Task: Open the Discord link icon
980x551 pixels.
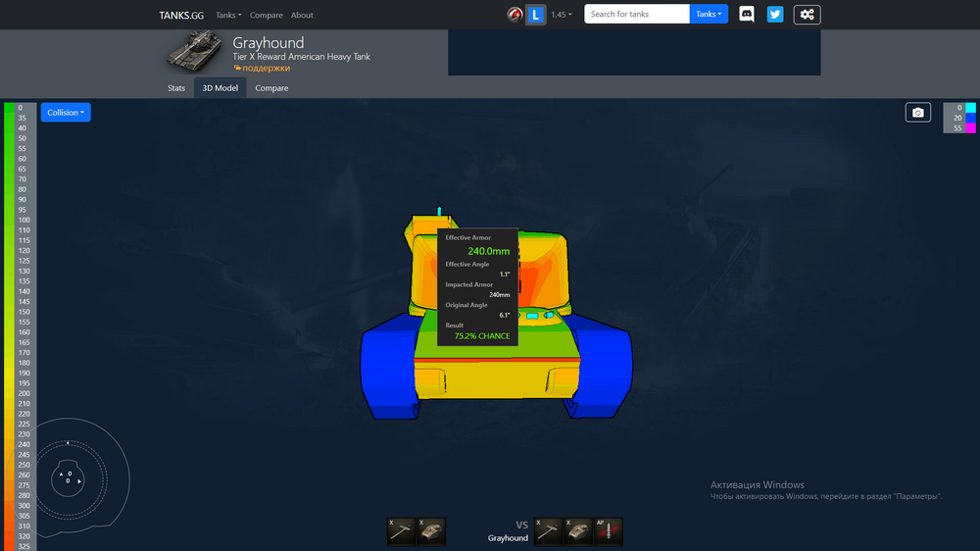Action: (746, 15)
